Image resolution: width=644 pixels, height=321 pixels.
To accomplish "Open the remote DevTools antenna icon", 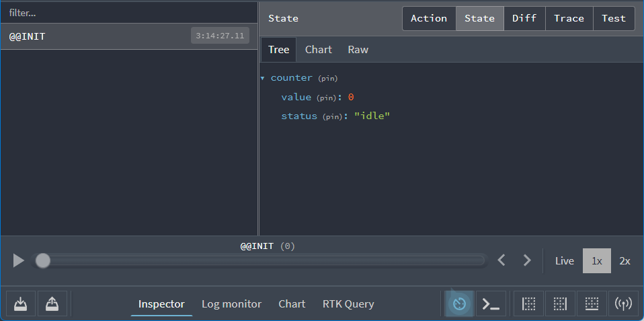I will (623, 304).
